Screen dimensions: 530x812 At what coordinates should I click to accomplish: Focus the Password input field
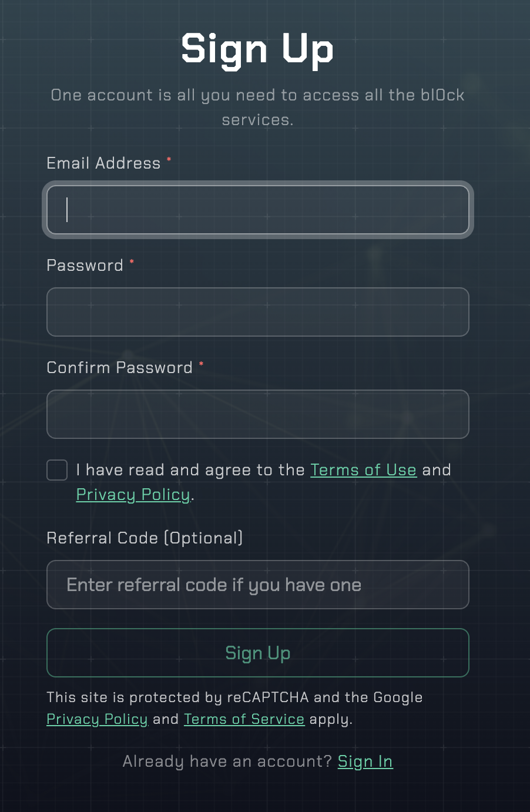(x=257, y=312)
